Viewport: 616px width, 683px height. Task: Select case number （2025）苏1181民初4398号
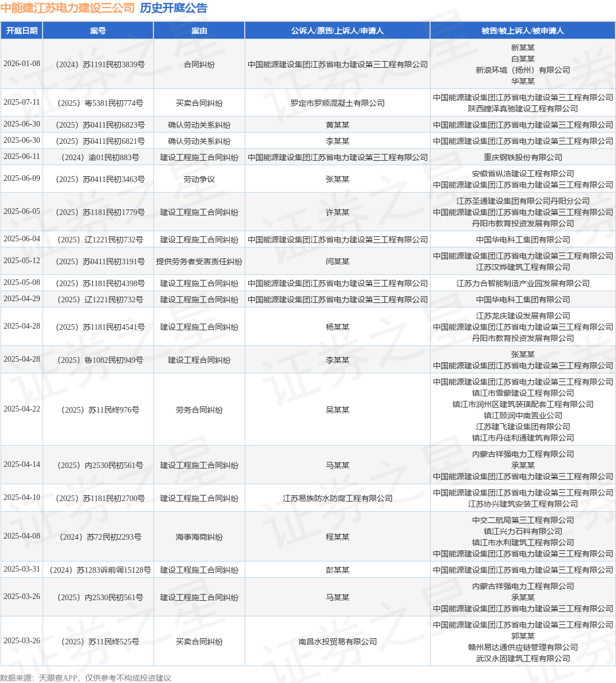coord(98,283)
